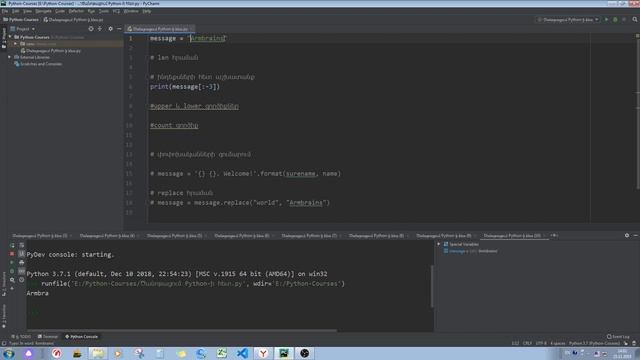Click the red circular taskbar icon
This screenshot has height=360, width=640.
point(57,353)
